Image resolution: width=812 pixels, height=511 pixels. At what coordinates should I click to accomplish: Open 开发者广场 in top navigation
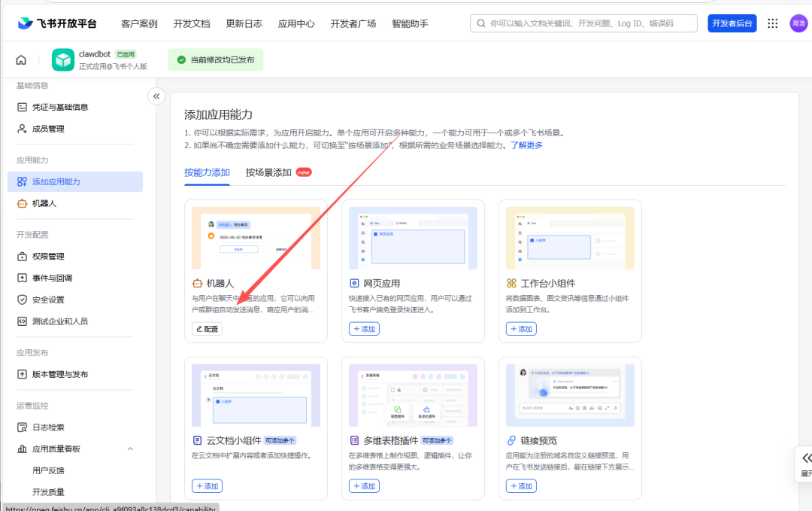(353, 24)
